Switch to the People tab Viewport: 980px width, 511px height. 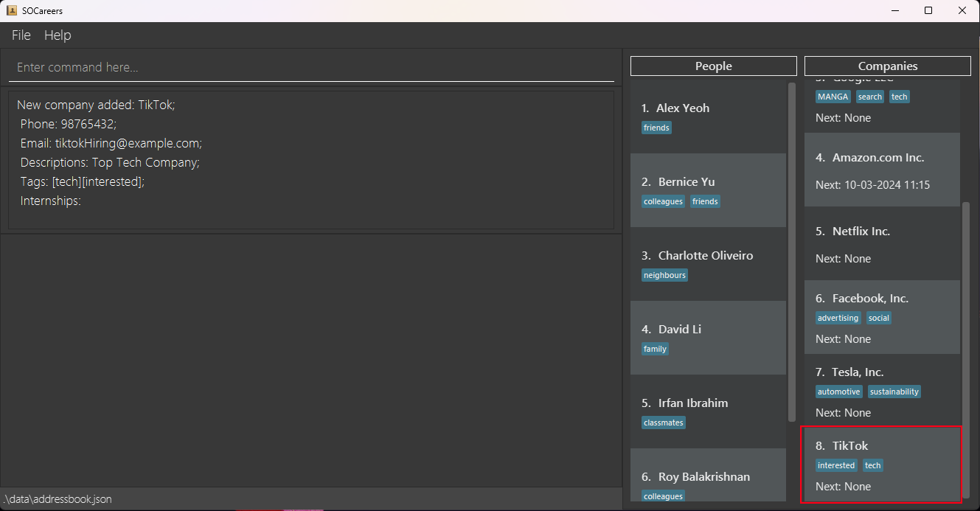tap(712, 66)
